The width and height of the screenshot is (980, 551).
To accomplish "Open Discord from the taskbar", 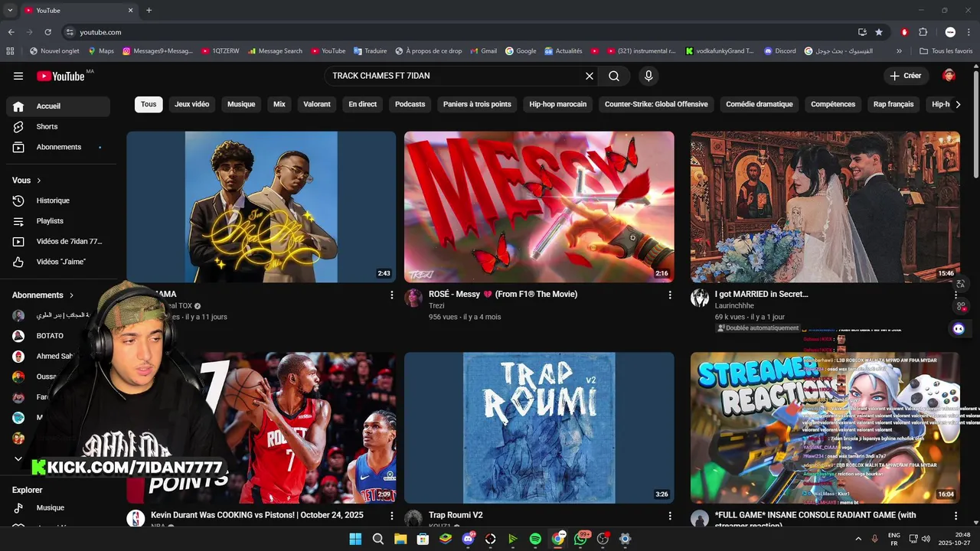I will tap(468, 539).
